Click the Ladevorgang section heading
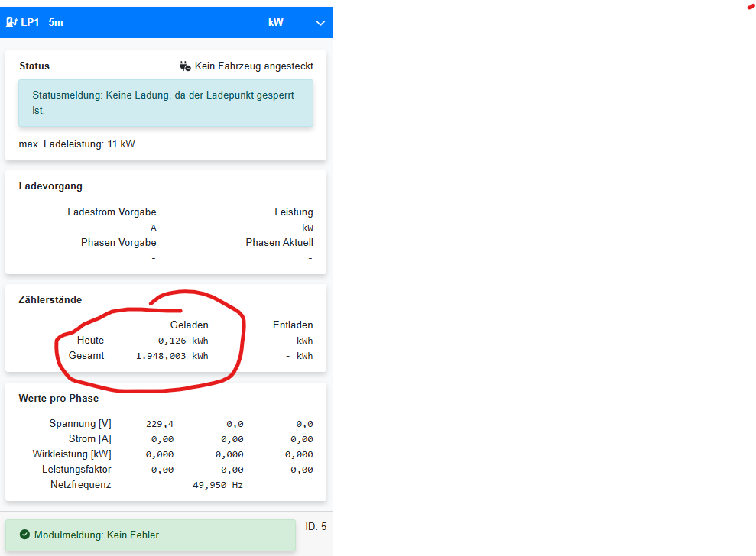Viewport: 756px width, 556px height. click(50, 186)
